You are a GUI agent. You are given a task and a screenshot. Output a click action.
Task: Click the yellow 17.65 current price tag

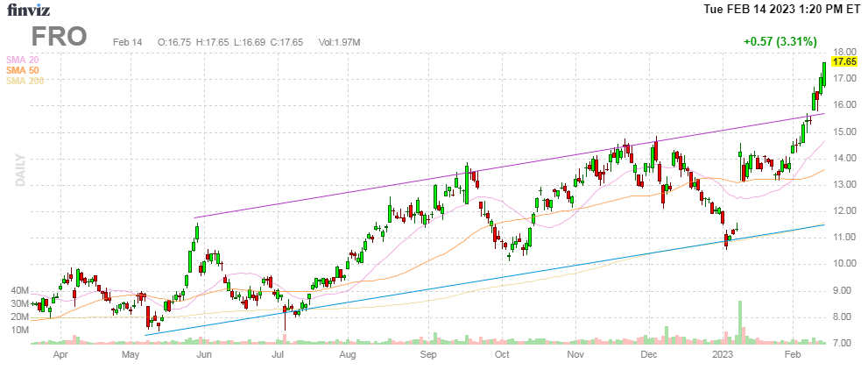(844, 61)
